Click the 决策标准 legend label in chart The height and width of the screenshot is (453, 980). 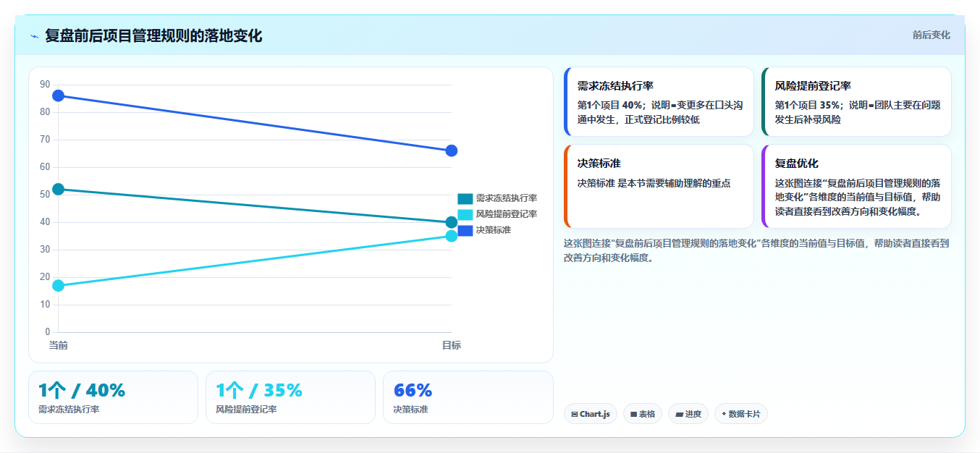(494, 230)
